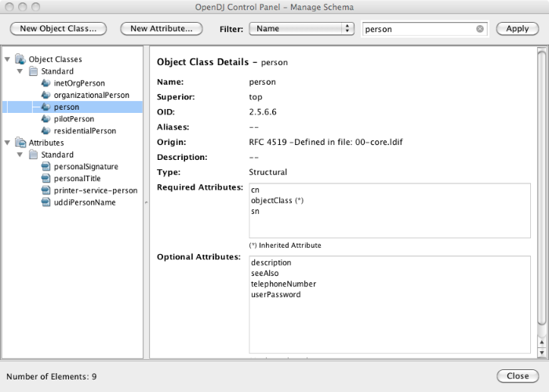The image size is (549, 392).
Task: Click the organizationalPerson object class icon
Action: 45,95
